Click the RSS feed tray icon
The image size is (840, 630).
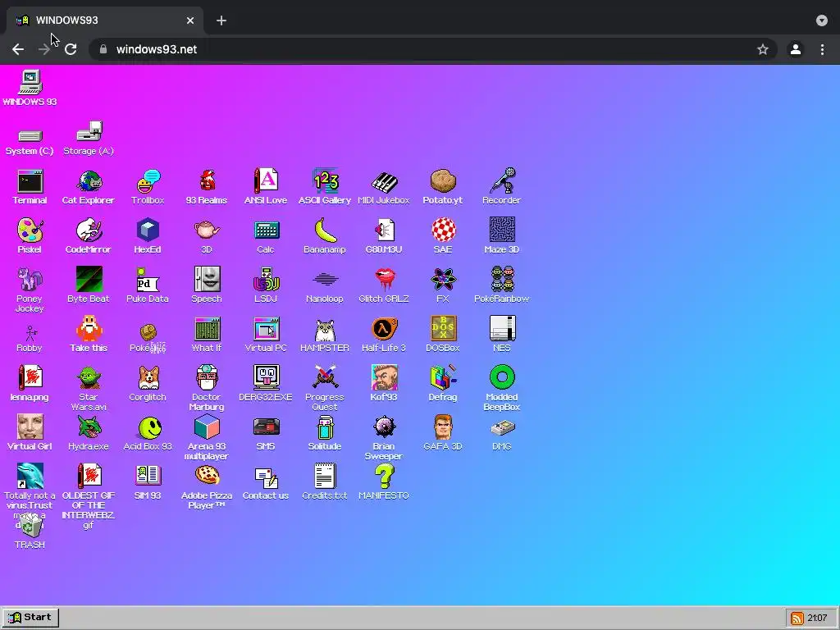pyautogui.click(x=797, y=619)
